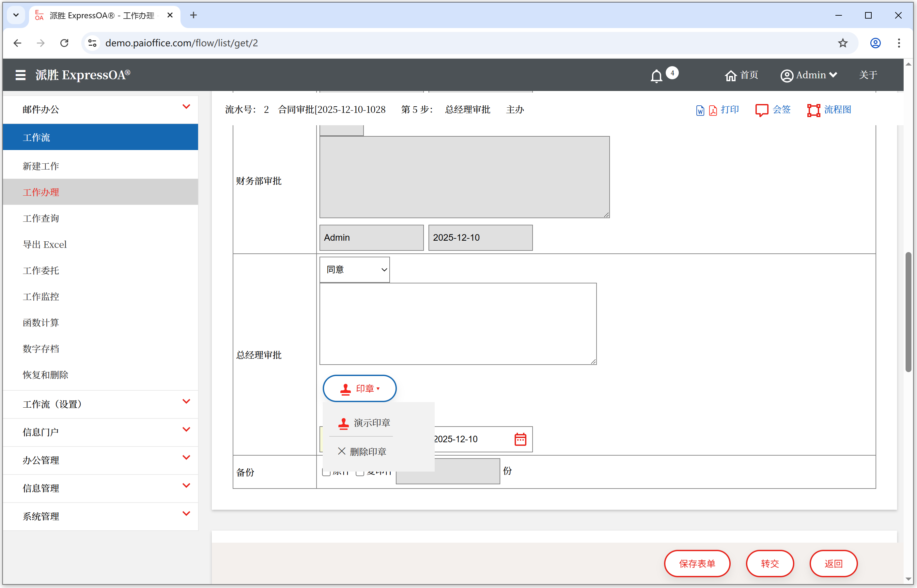917x588 pixels.
Task: Click the calendar date picker icon
Action: pos(520,439)
